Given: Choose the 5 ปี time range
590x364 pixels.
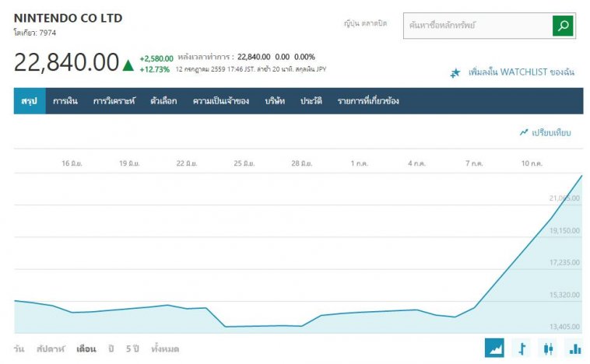Looking at the screenshot, I should coord(133,349).
